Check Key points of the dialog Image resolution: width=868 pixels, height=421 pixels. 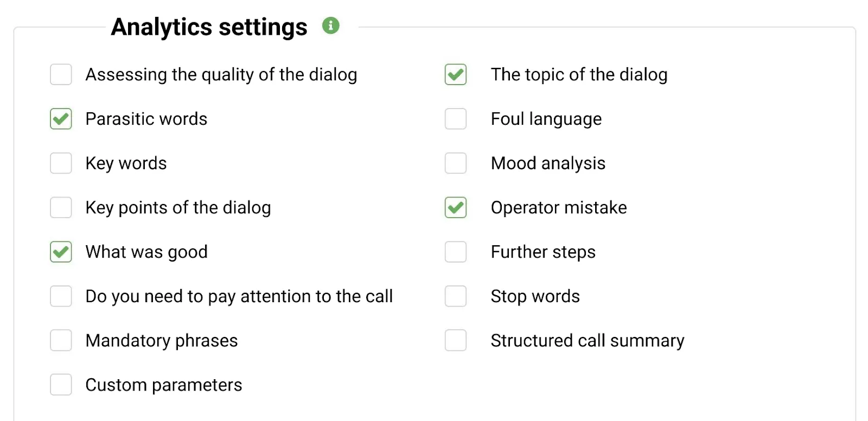tap(61, 207)
